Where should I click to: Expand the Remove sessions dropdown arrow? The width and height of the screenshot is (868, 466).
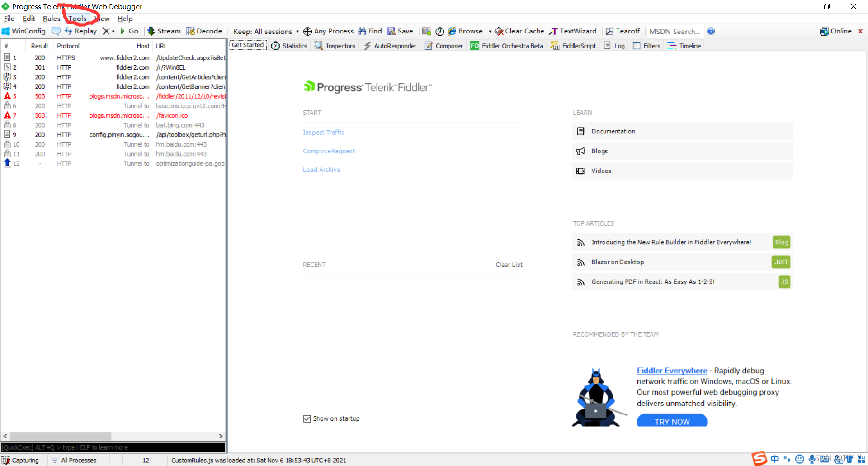click(113, 31)
